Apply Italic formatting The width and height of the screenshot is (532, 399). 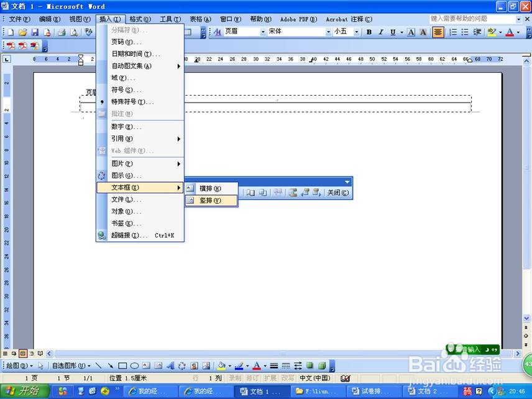pyautogui.click(x=381, y=32)
